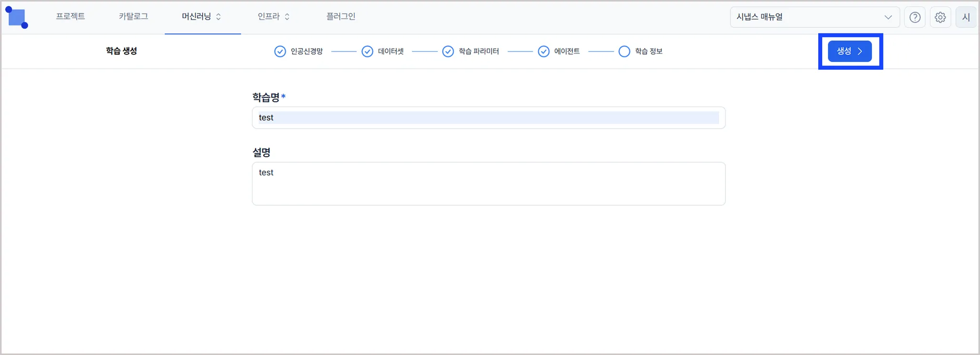This screenshot has height=355, width=980.
Task: Open the user avatar '시' icon
Action: tap(966, 17)
